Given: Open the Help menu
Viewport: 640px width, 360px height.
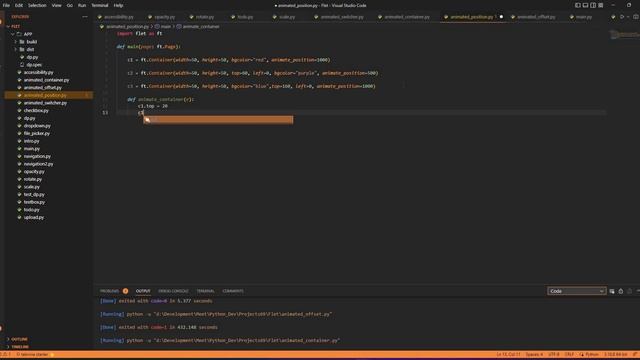Looking at the screenshot, I should (x=118, y=5).
